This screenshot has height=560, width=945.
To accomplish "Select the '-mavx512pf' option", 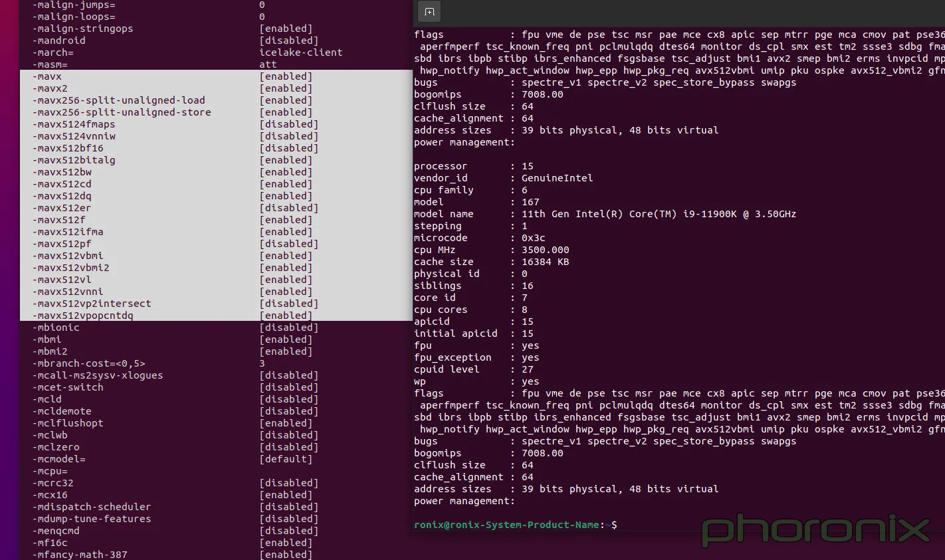I will [62, 244].
